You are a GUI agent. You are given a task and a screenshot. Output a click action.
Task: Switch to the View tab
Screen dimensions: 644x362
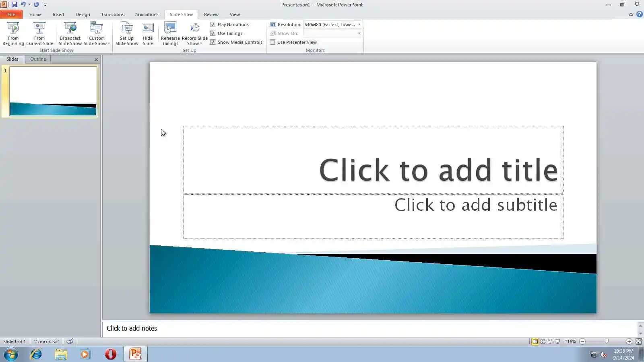[235, 14]
